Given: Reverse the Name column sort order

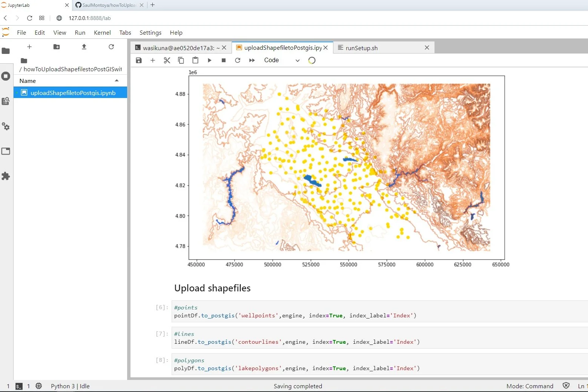Looking at the screenshot, I should 116,80.
